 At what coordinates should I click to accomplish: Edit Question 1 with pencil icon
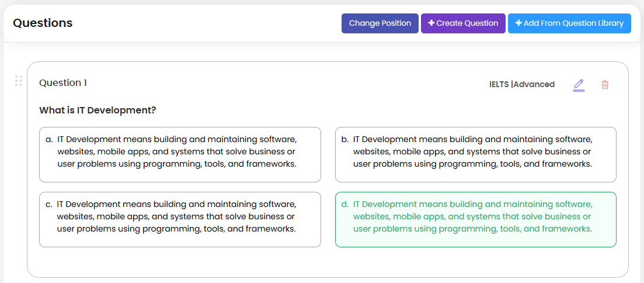coord(579,85)
